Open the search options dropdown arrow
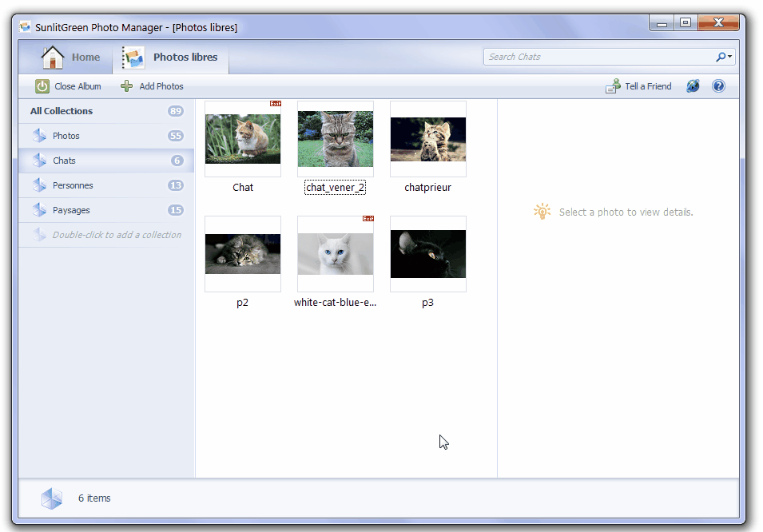This screenshot has width=763, height=532. coord(728,57)
